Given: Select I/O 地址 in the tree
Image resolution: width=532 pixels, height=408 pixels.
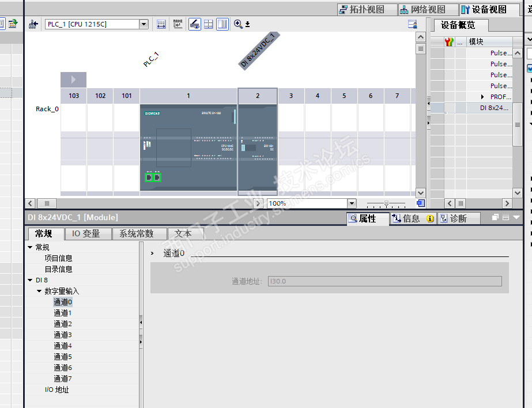Looking at the screenshot, I should click(x=57, y=390).
